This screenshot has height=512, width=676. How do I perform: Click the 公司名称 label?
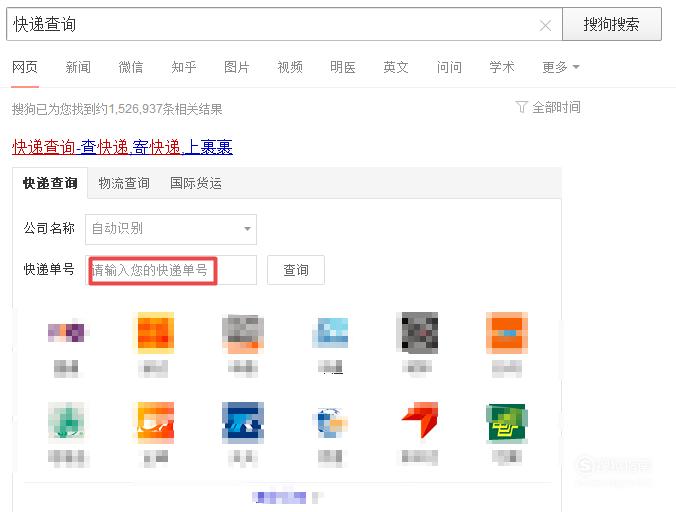(49, 228)
